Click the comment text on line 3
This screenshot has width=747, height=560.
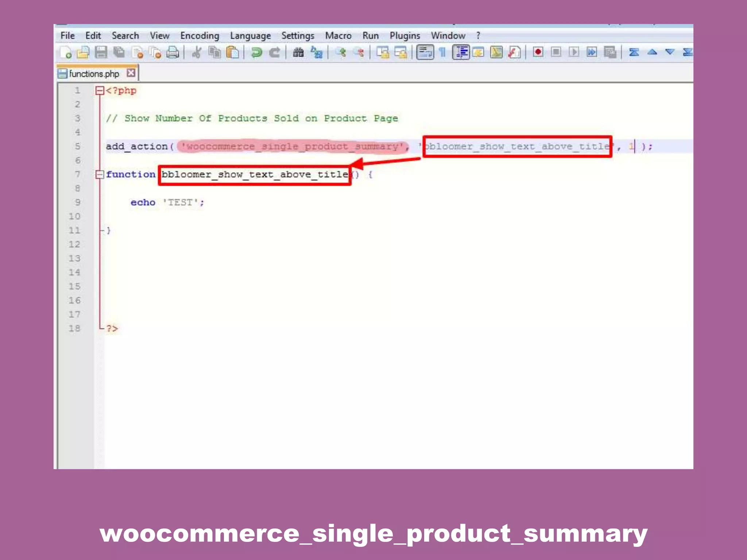(x=252, y=118)
